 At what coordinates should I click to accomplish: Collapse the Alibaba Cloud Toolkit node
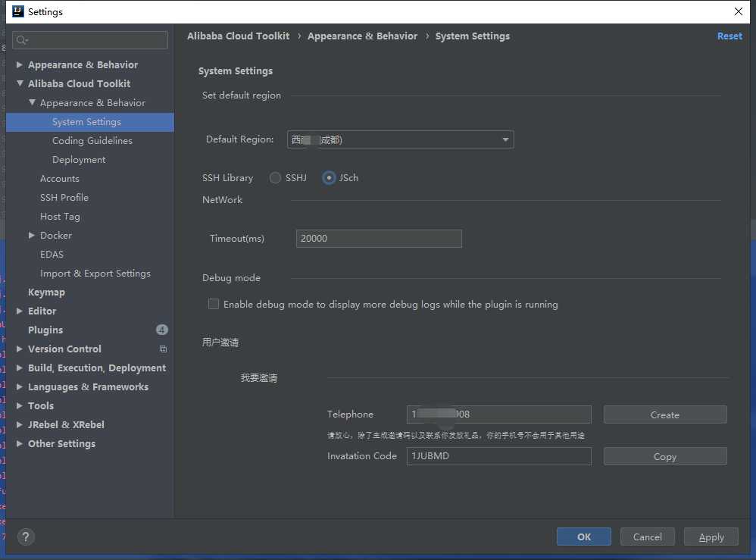click(20, 83)
